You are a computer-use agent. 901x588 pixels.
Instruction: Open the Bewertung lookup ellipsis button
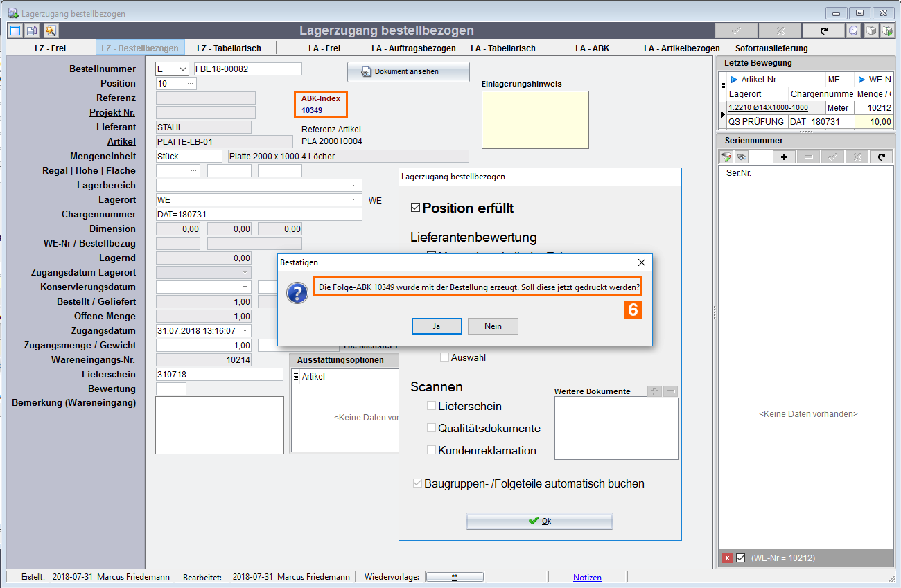[x=180, y=389]
